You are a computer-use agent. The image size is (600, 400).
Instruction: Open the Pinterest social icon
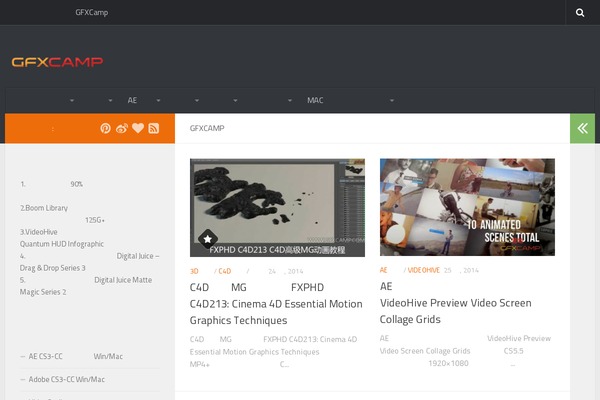106,128
